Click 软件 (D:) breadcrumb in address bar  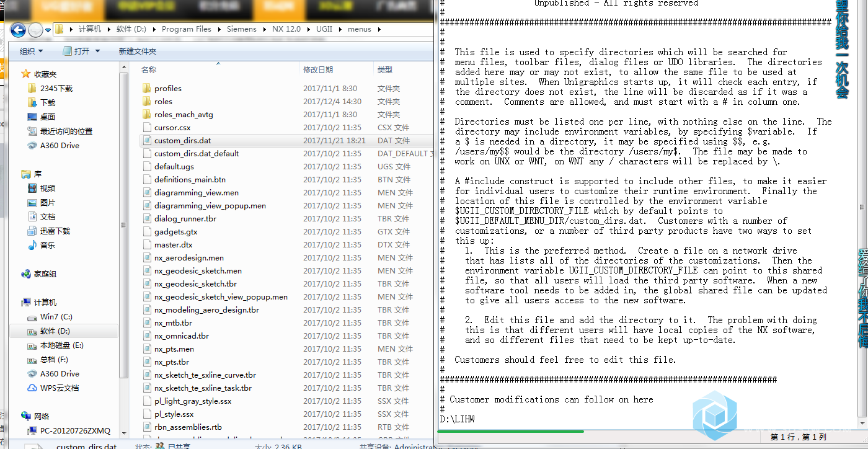(132, 29)
